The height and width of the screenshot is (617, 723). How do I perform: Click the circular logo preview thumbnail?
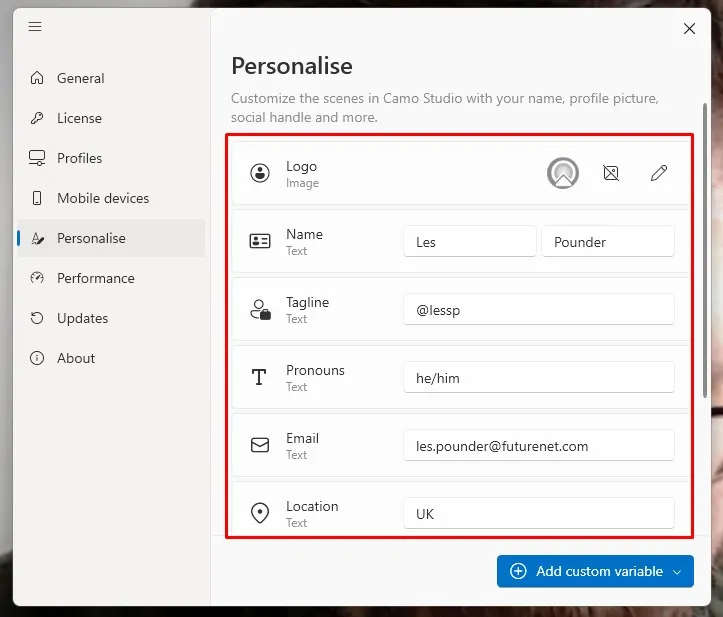pos(563,173)
